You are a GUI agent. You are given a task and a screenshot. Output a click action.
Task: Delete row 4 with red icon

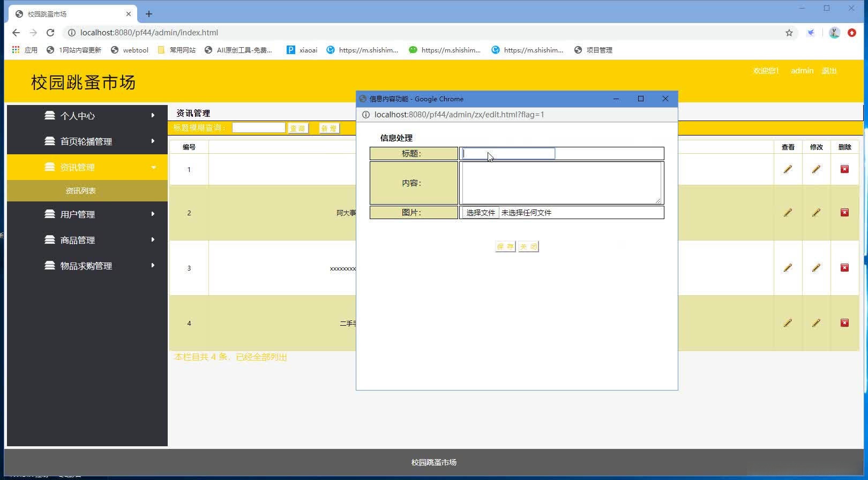click(x=844, y=323)
